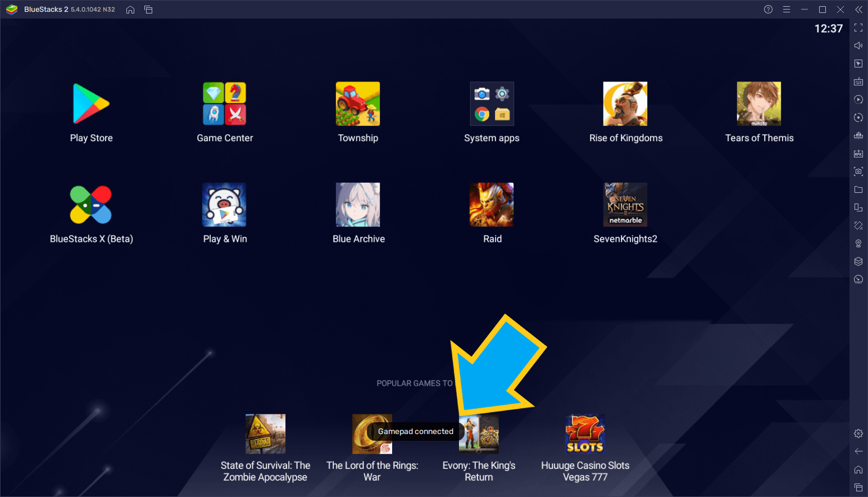
Task: Launch Tears of Themis
Action: pyautogui.click(x=759, y=104)
